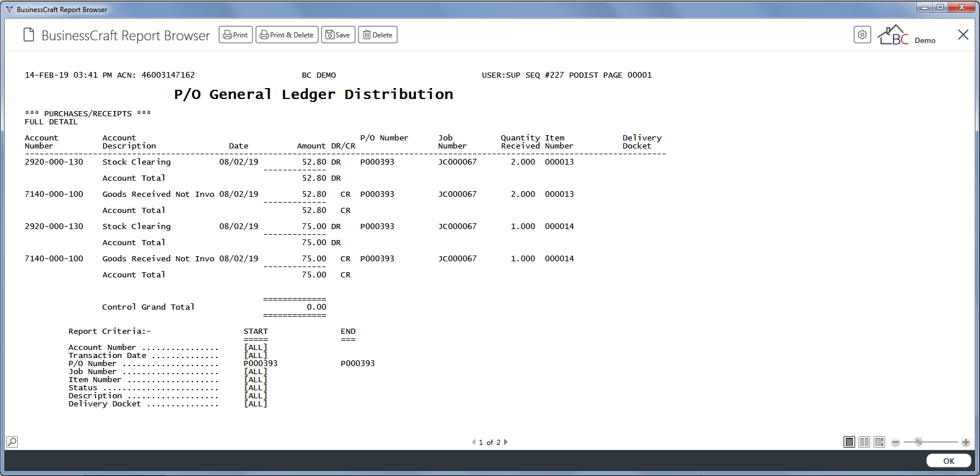Screen dimensions: 980x476
Task: Go to the next page arrow
Action: 506,442
